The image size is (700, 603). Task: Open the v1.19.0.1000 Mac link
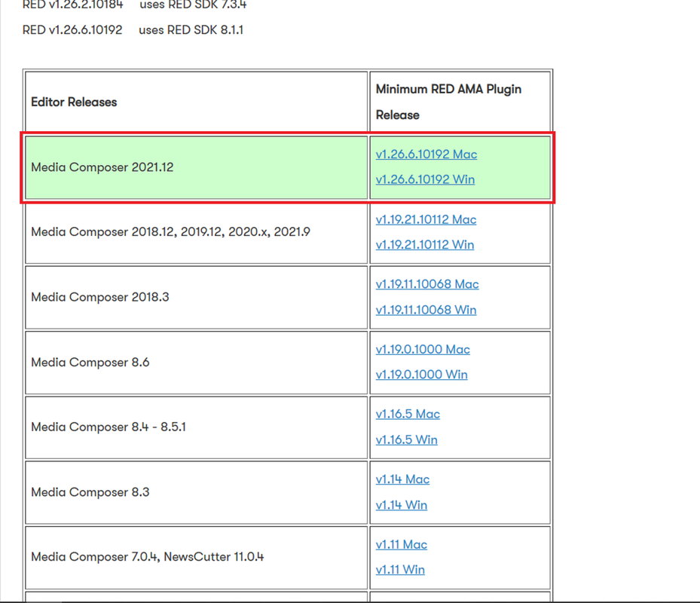(x=423, y=349)
